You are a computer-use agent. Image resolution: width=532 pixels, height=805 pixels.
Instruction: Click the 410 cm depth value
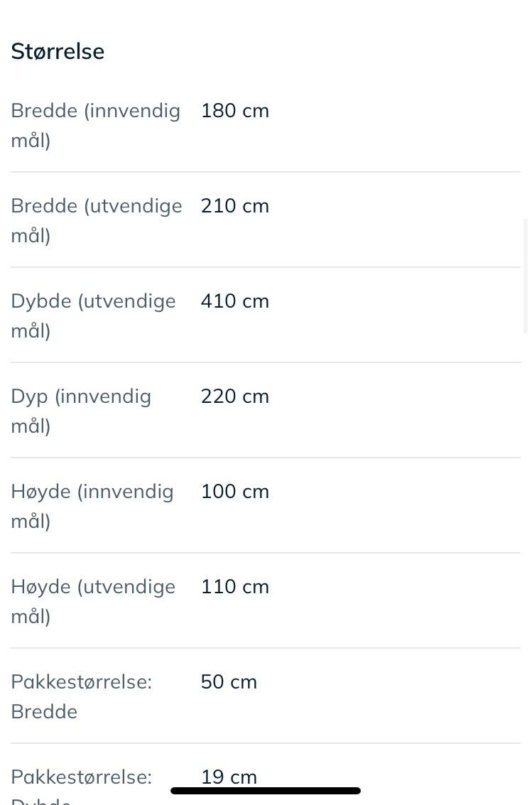pyautogui.click(x=235, y=301)
